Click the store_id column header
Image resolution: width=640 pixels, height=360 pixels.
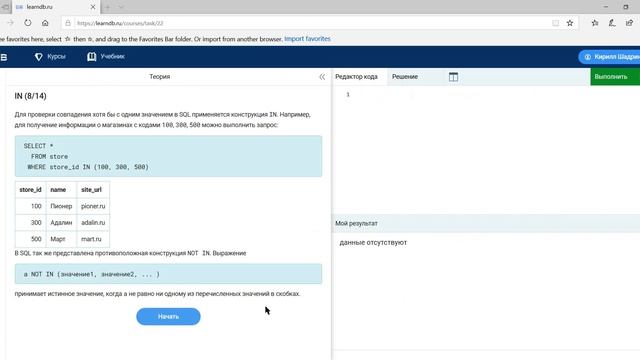[31, 190]
